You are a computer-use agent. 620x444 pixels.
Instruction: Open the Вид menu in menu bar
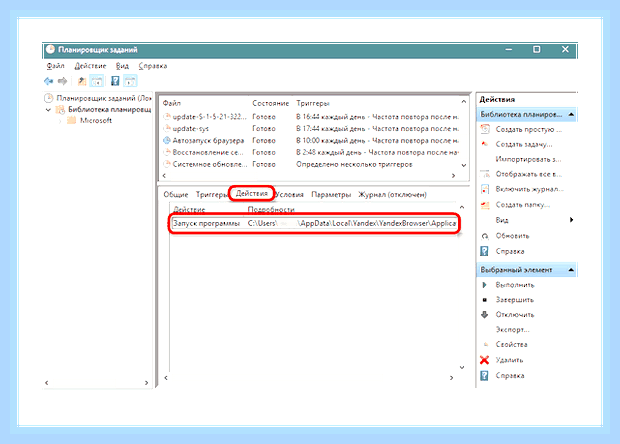pos(122,66)
